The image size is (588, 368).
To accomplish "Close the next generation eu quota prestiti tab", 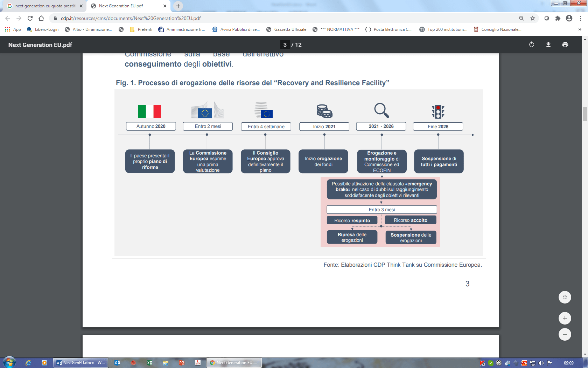I will click(x=81, y=6).
